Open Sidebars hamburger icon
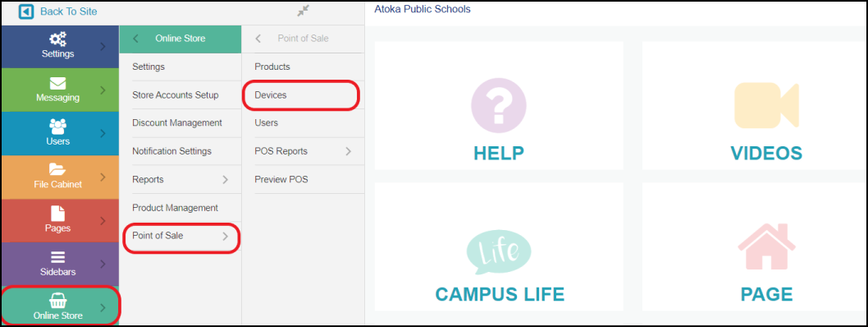Screen dimensions: 868x327 click(x=57, y=257)
